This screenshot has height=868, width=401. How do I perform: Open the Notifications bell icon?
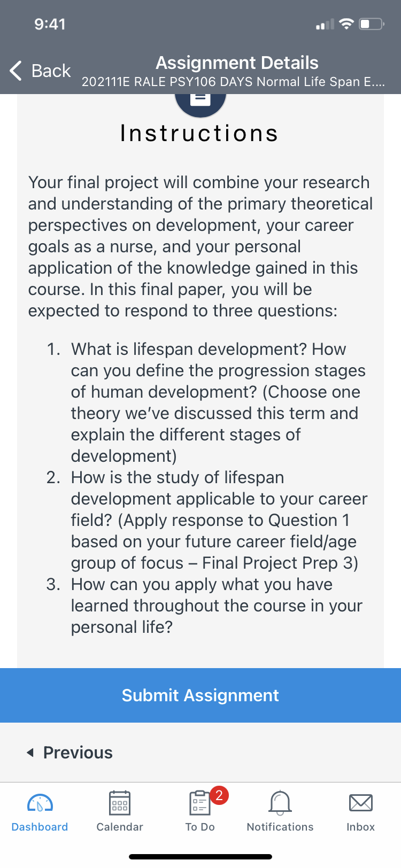(280, 803)
